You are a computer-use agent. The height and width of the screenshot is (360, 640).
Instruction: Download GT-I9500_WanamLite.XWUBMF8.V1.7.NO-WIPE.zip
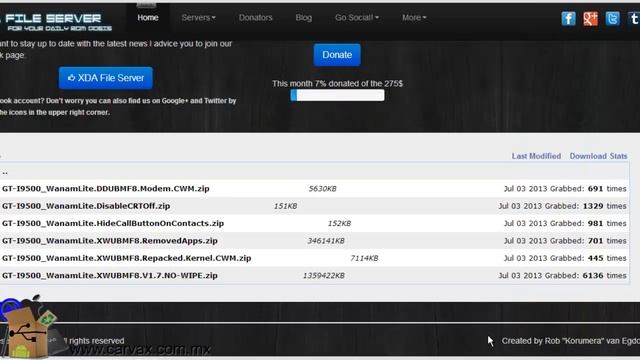tap(110, 276)
